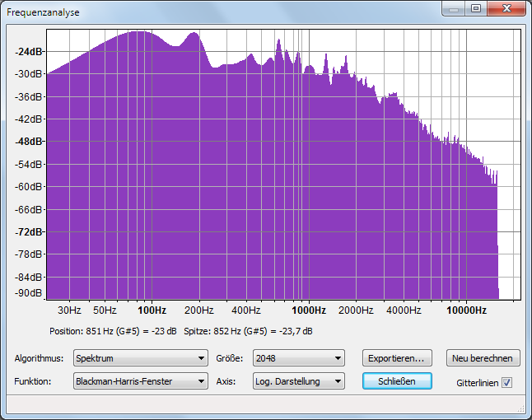The height and width of the screenshot is (420, 532).
Task: Click the Funktion: label
Action: tap(33, 381)
